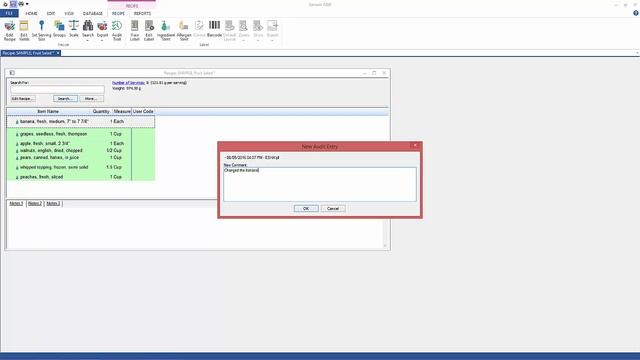Click the print icon in quick access toolbar

pos(20,4)
